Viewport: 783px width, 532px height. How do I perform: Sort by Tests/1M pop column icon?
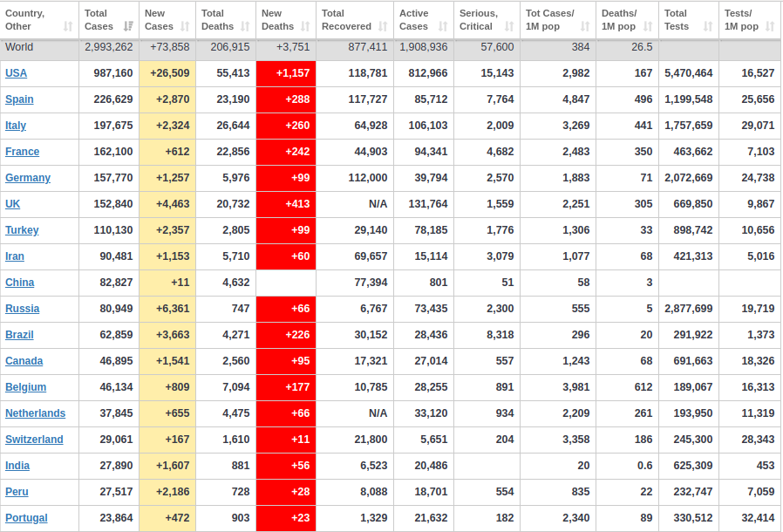[x=770, y=26]
